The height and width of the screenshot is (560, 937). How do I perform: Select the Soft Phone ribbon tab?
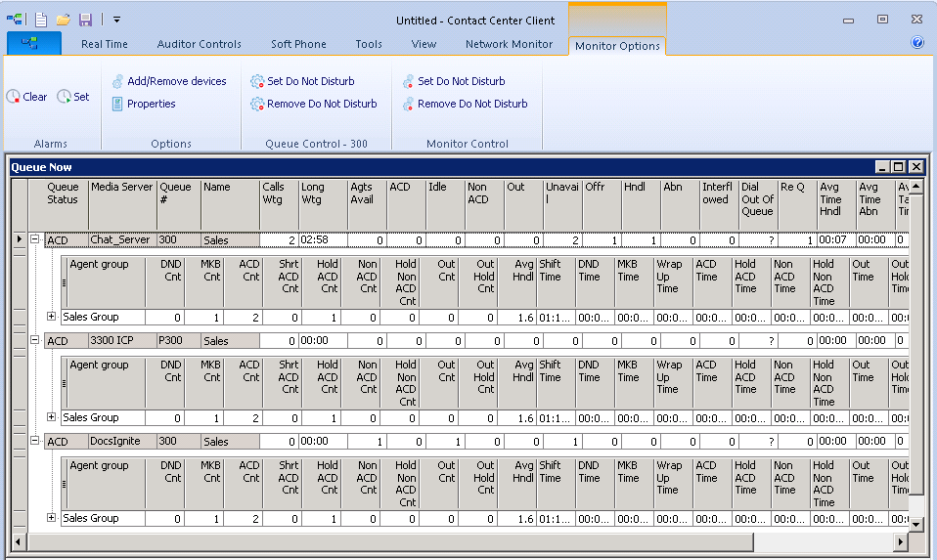298,44
